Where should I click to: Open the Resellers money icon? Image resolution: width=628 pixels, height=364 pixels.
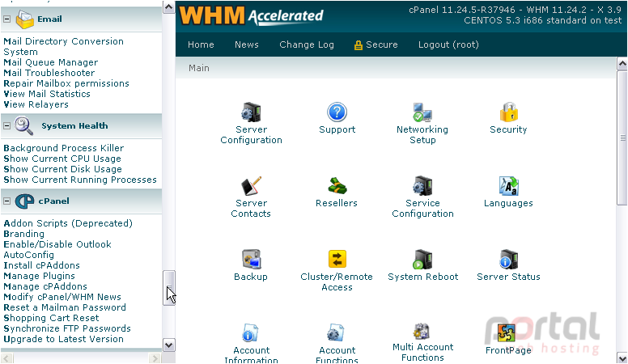pyautogui.click(x=337, y=186)
